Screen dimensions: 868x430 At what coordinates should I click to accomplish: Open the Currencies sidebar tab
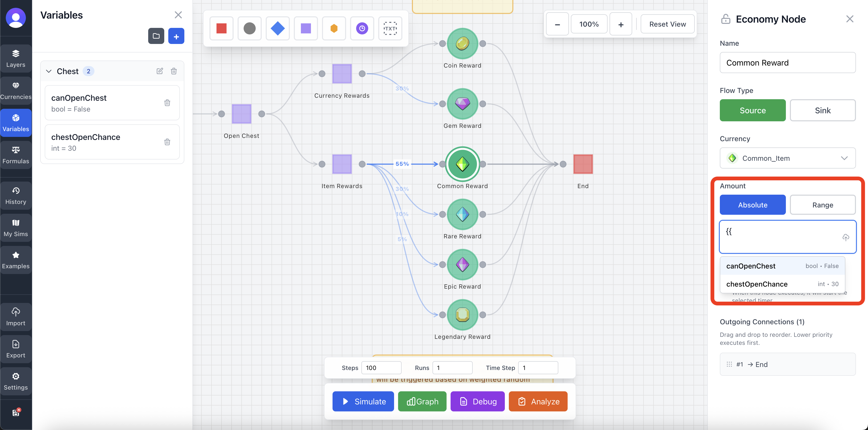[x=16, y=90]
